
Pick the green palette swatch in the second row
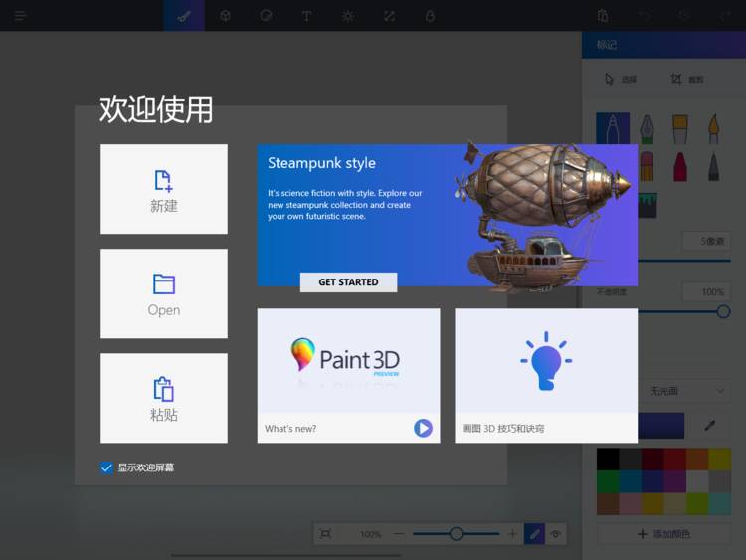click(608, 481)
